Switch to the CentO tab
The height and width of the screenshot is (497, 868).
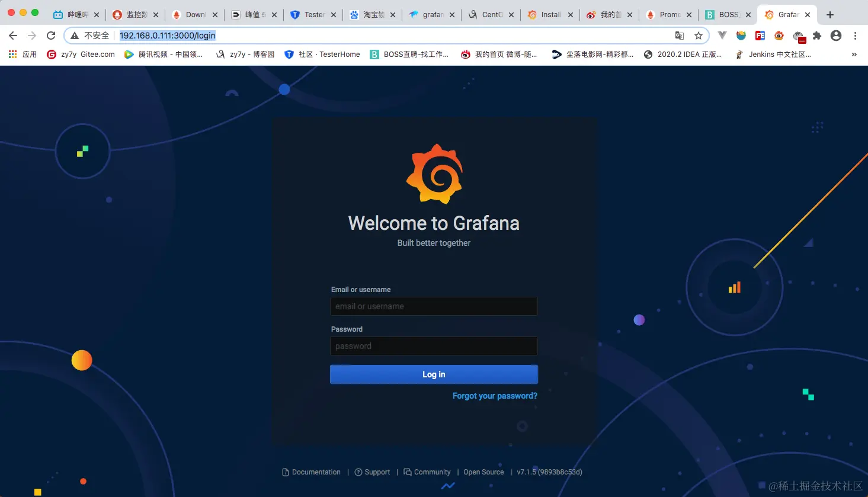click(x=491, y=15)
